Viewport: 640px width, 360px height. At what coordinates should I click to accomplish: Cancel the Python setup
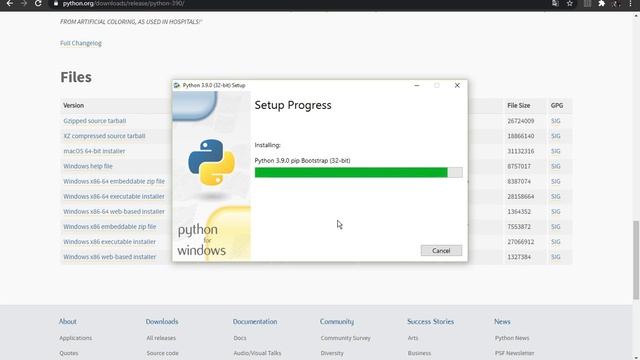(441, 251)
